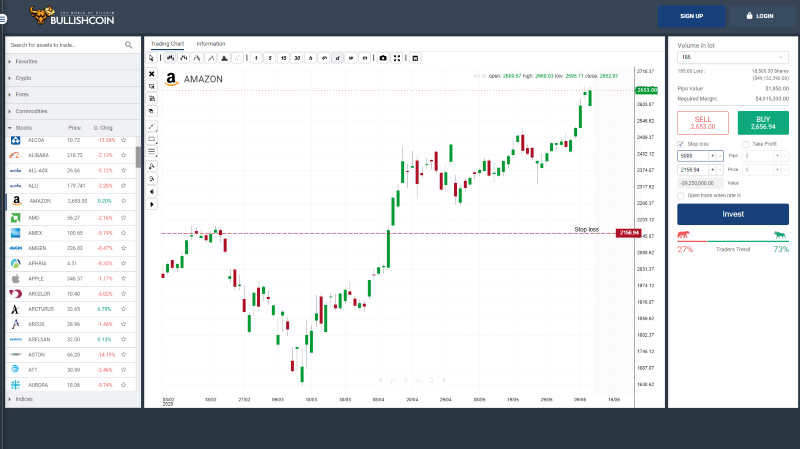This screenshot has height=449, width=800.
Task: Star the AURORA row as favorite
Action: (x=123, y=385)
